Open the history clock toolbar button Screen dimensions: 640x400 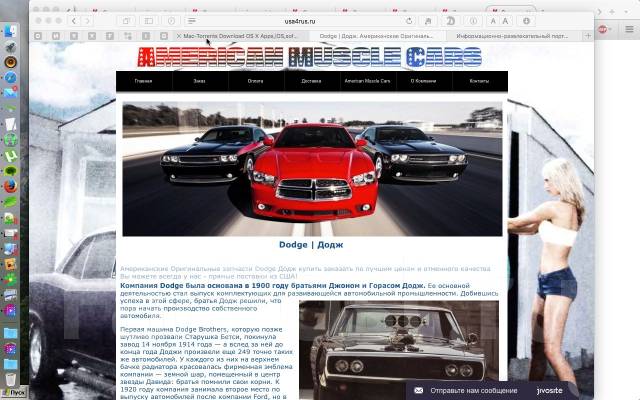click(171, 21)
